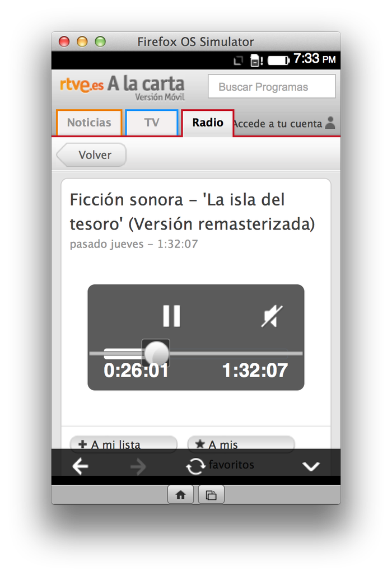392x576 pixels.
Task: Collapse the browser toolbar with the down chevron
Action: 311,466
